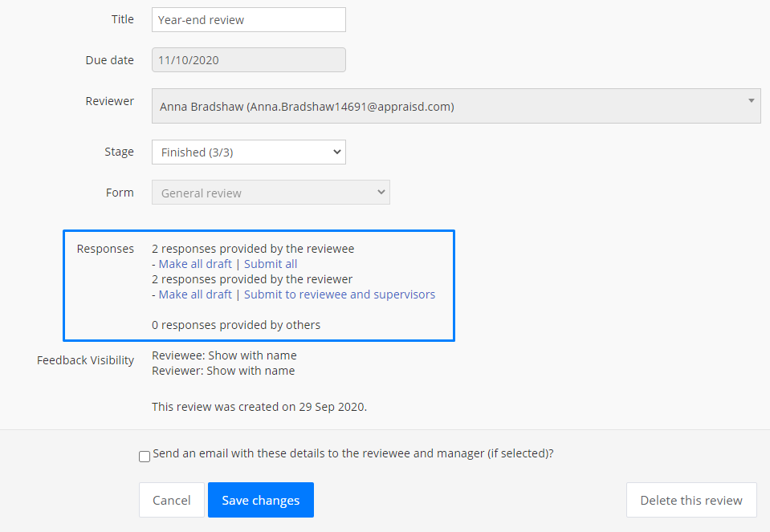The width and height of the screenshot is (770, 532).
Task: Open the Reviewer dropdown with Anna Bradshaw
Action: tap(456, 106)
